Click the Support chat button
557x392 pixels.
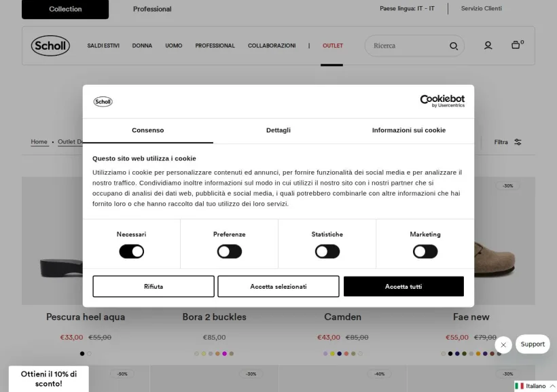533,344
